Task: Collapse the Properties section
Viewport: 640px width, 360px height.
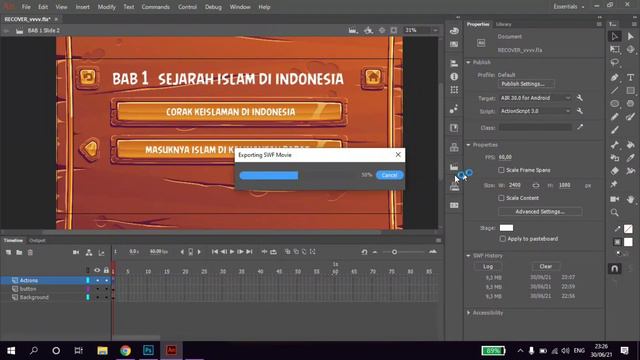Action: point(469,145)
